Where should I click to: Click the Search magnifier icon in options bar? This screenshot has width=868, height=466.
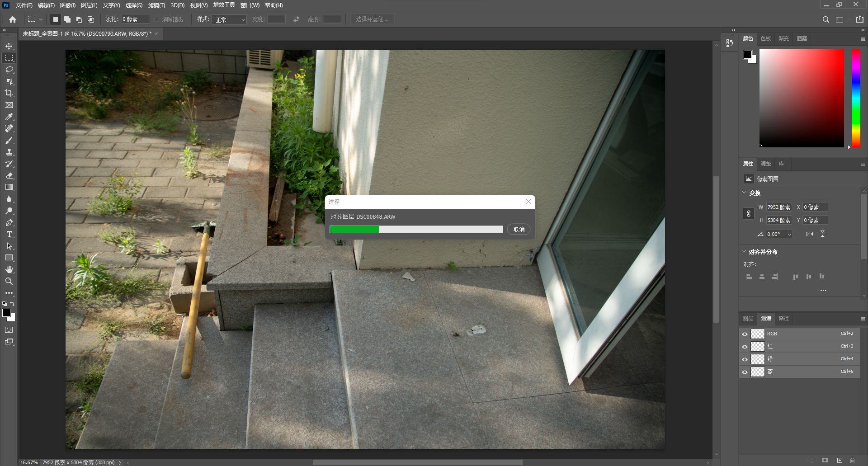click(826, 19)
